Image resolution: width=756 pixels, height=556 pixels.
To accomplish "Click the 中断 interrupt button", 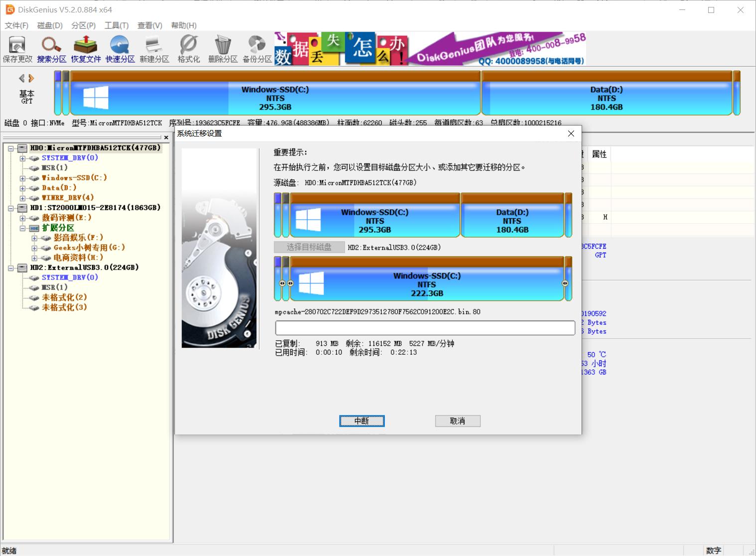I will (x=362, y=421).
